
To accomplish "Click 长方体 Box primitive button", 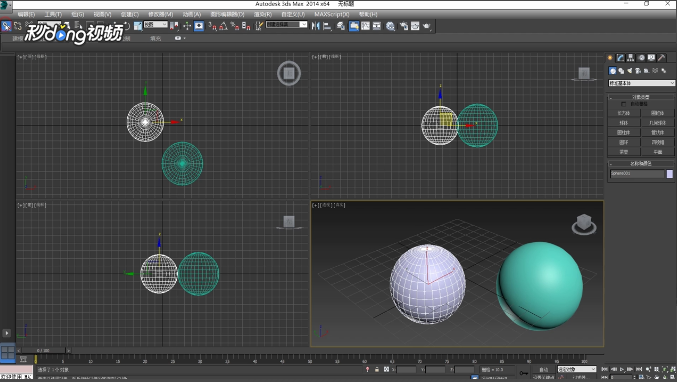I will 624,113.
